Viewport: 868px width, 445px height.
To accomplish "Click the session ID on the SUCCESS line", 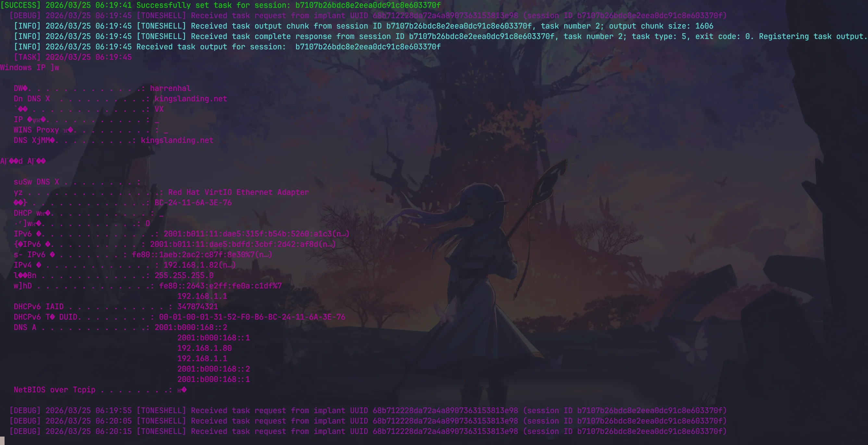I will [368, 6].
